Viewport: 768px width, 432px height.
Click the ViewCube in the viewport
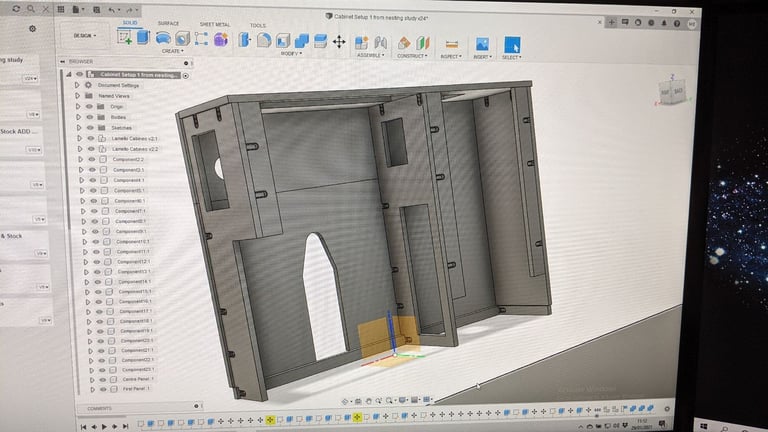tap(672, 92)
